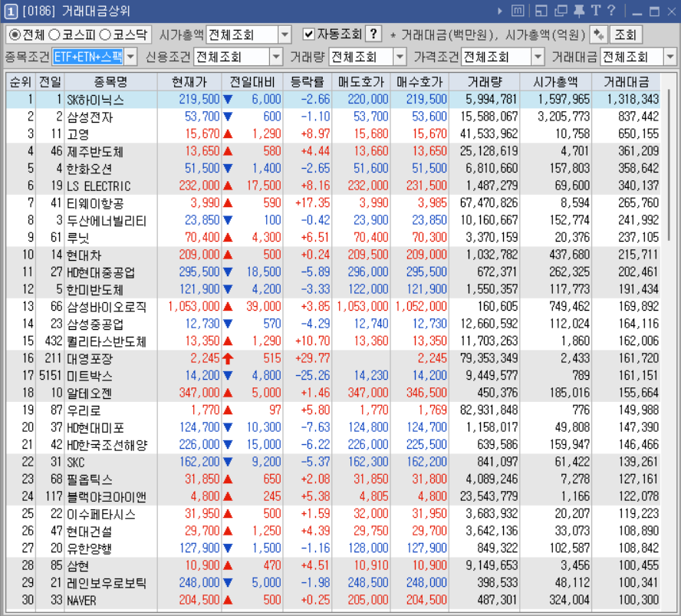Click 현대차 current price 209,000
This screenshot has height=616, width=681.
click(x=199, y=255)
